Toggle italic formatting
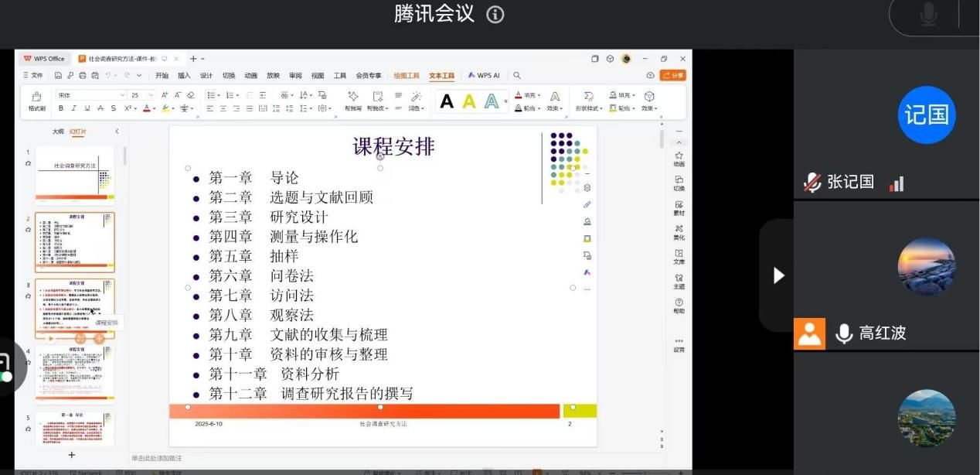The image size is (980, 475). (74, 108)
